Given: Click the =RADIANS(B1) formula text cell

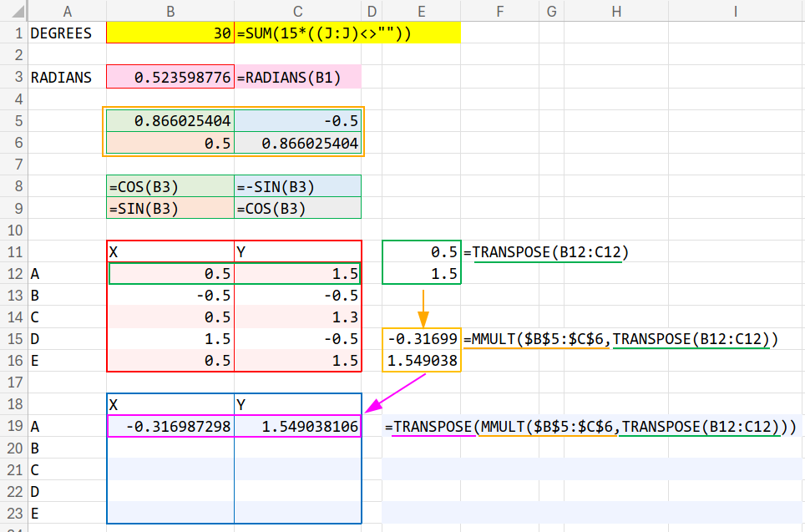Looking at the screenshot, I should coord(298,78).
